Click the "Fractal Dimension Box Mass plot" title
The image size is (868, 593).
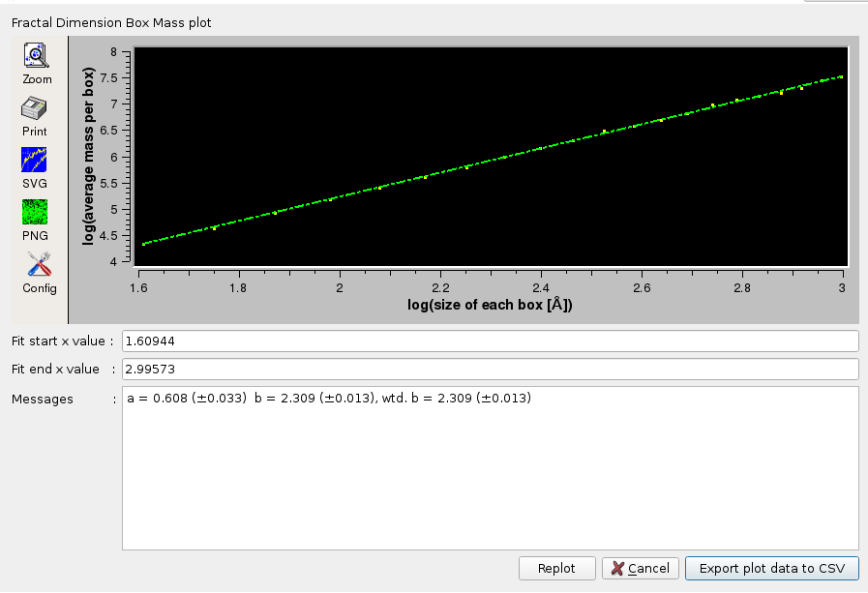pyautogui.click(x=110, y=21)
